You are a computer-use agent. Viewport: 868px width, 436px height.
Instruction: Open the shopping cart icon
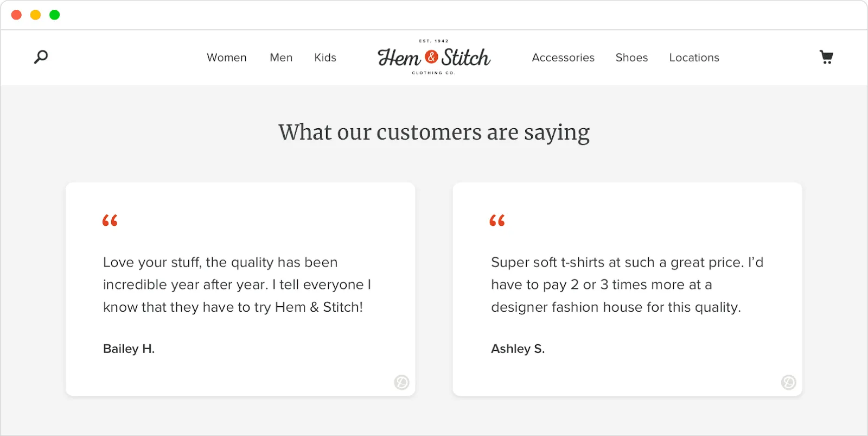pyautogui.click(x=826, y=57)
